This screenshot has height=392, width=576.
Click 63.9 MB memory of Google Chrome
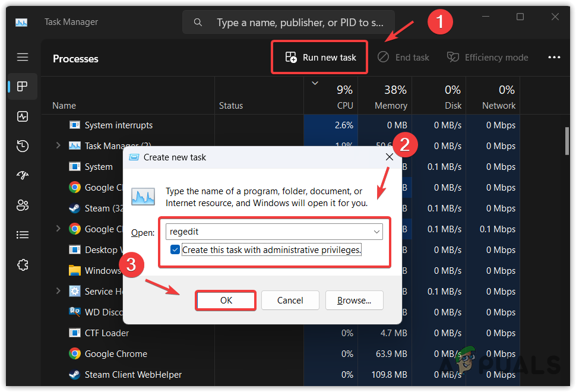point(391,354)
